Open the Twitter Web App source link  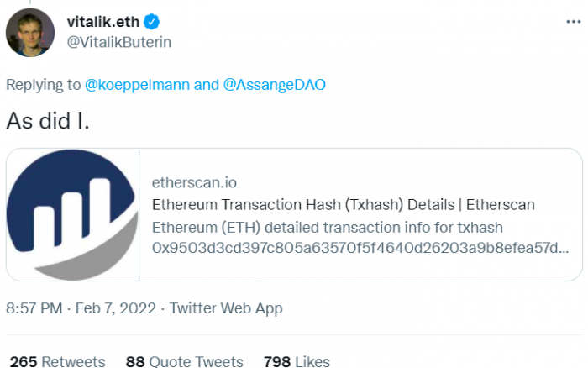click(x=226, y=308)
